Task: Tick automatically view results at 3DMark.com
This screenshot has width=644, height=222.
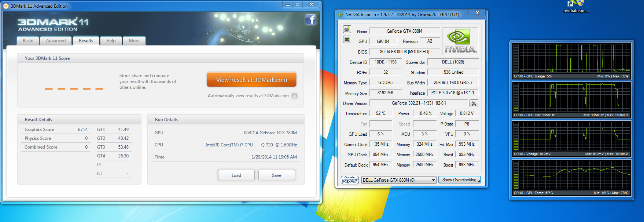Action: point(294,96)
